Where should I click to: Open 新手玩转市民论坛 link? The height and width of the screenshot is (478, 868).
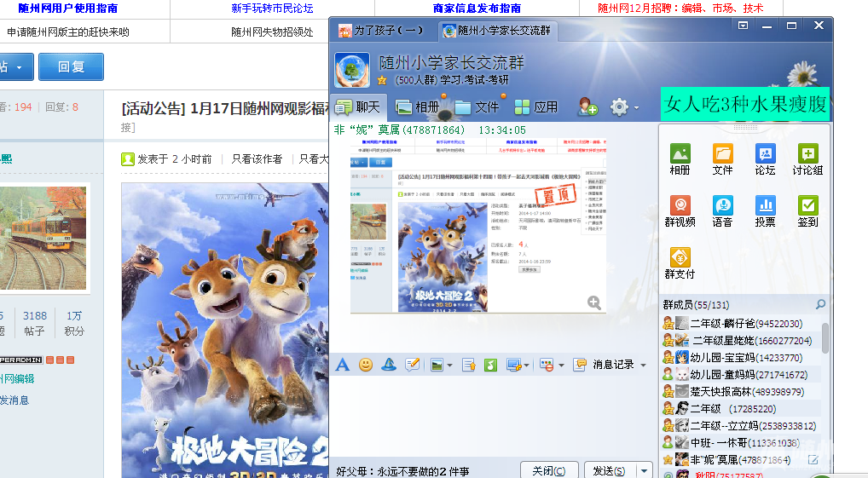(x=272, y=9)
